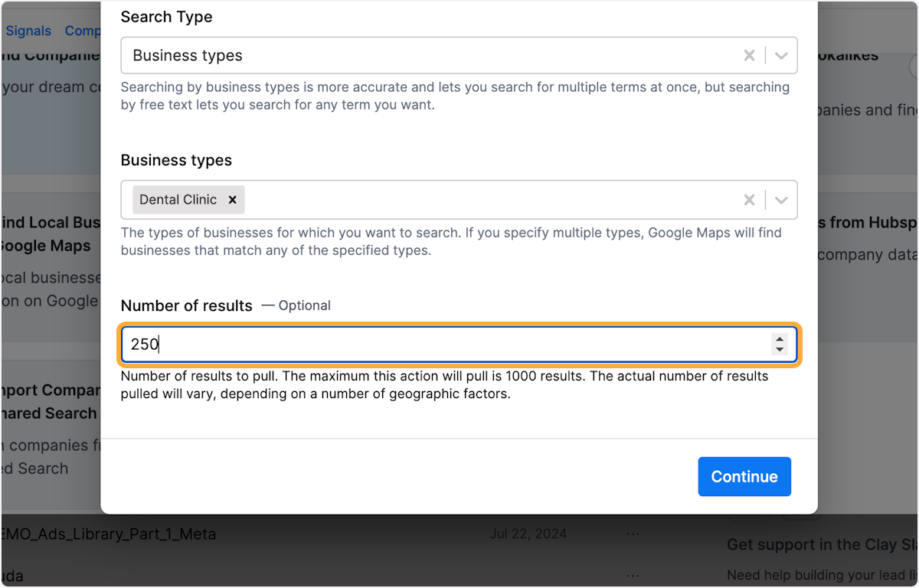The width and height of the screenshot is (919, 588).
Task: Focus the Number of results field
Action: pos(459,345)
